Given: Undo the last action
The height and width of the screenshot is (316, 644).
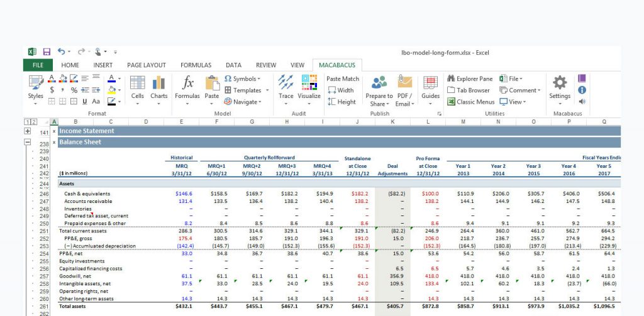Looking at the screenshot, I should click(61, 52).
